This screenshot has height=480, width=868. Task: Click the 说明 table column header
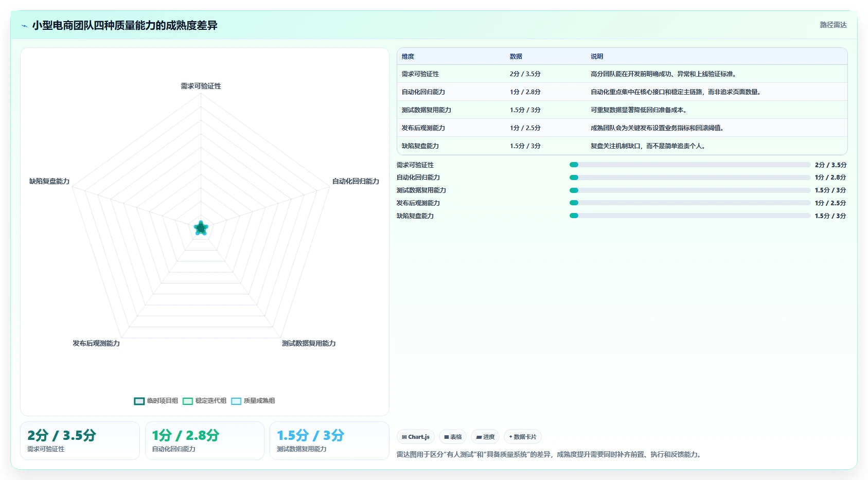[597, 57]
